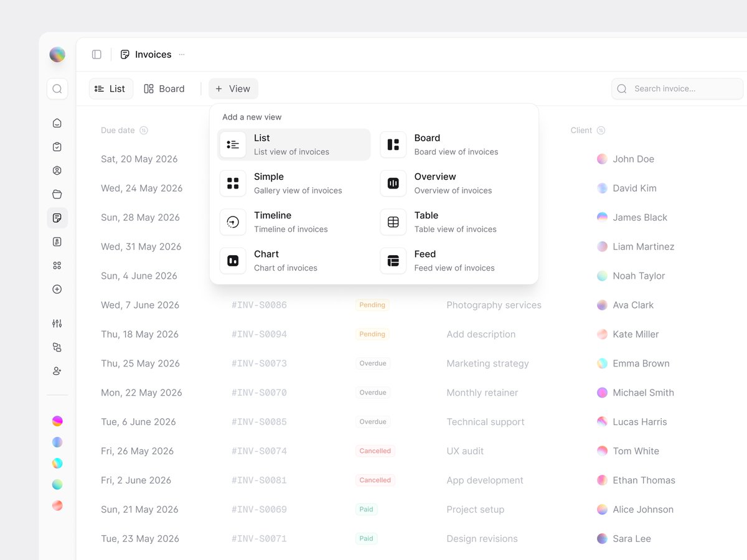Select Gallery view of invoices option
The height and width of the screenshot is (560, 747).
pyautogui.click(x=294, y=184)
